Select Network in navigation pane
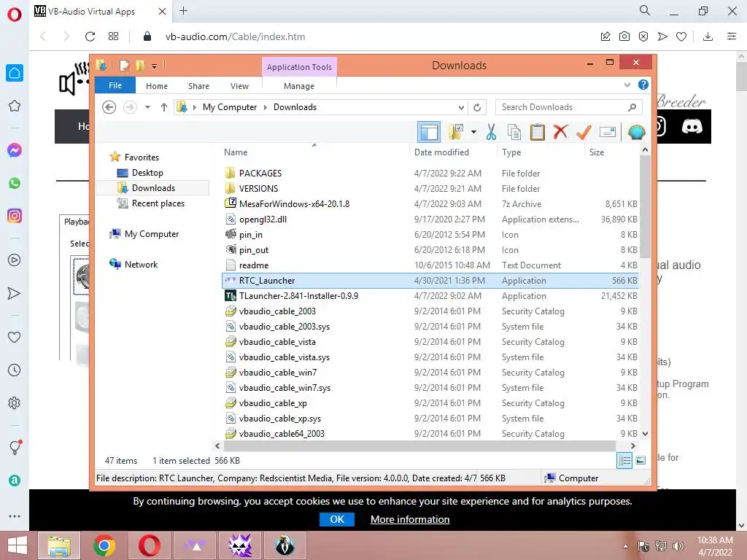 click(x=141, y=264)
